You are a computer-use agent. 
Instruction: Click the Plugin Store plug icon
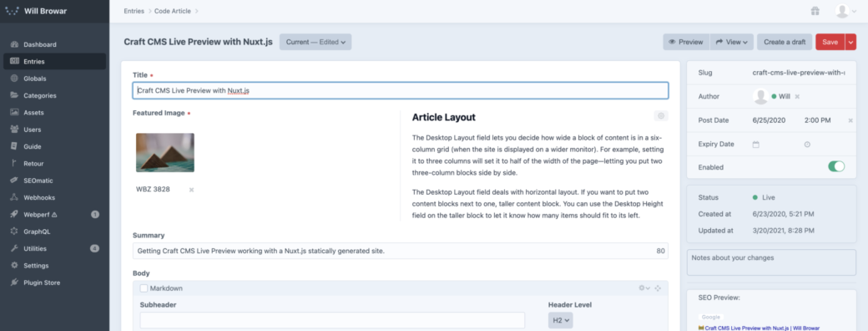click(14, 283)
